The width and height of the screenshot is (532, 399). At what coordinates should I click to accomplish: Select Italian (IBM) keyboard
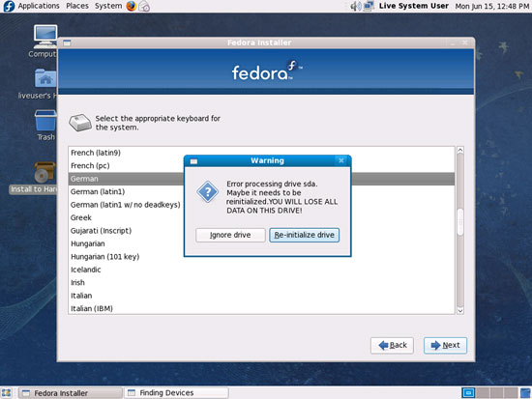pyautogui.click(x=261, y=308)
